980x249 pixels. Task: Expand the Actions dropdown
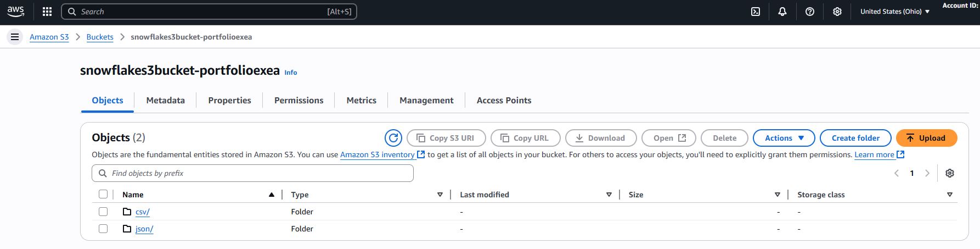784,138
